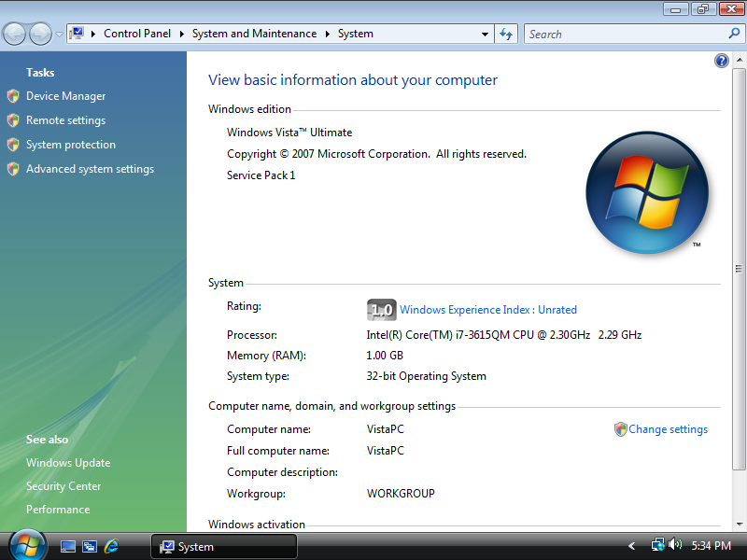The width and height of the screenshot is (747, 560).
Task: Click Change settings link
Action: (x=668, y=429)
